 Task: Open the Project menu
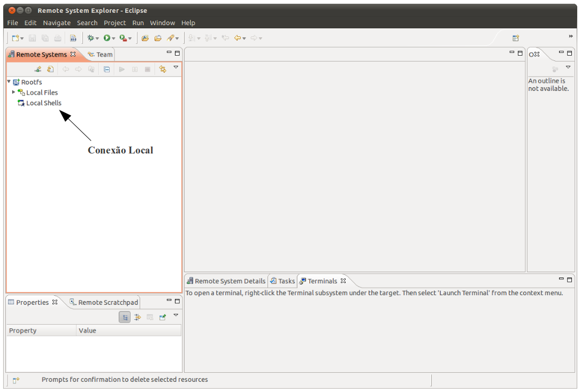click(115, 23)
